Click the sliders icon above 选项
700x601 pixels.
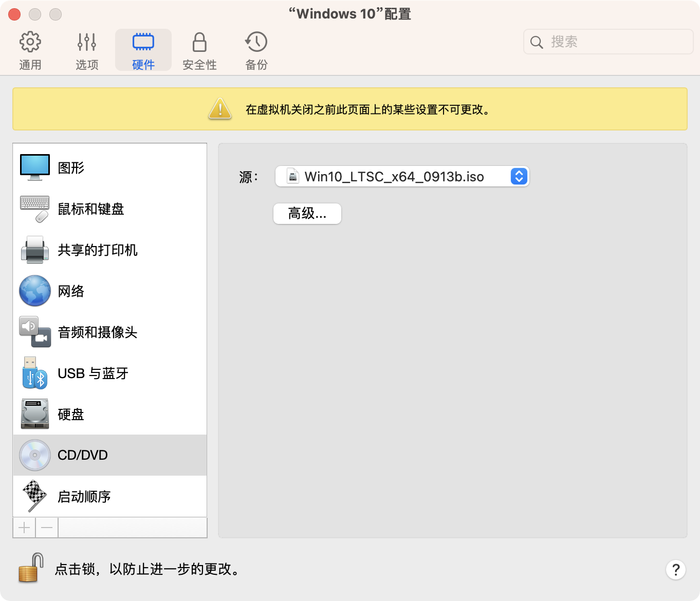(87, 42)
